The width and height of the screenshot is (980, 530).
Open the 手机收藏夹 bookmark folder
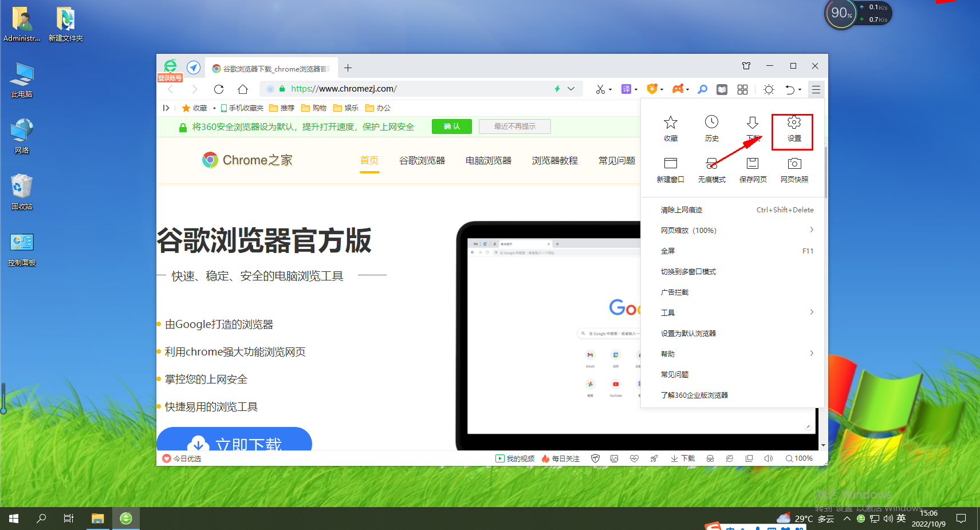[242, 108]
